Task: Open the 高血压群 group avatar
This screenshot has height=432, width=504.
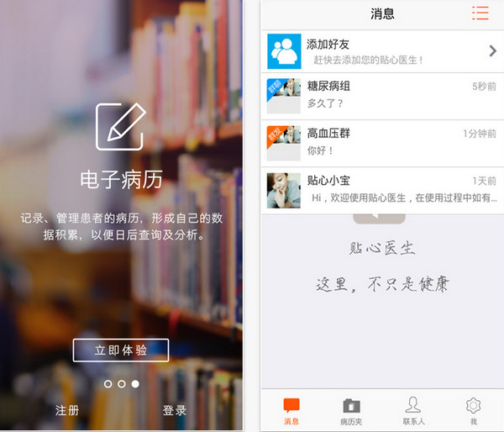Action: click(284, 144)
